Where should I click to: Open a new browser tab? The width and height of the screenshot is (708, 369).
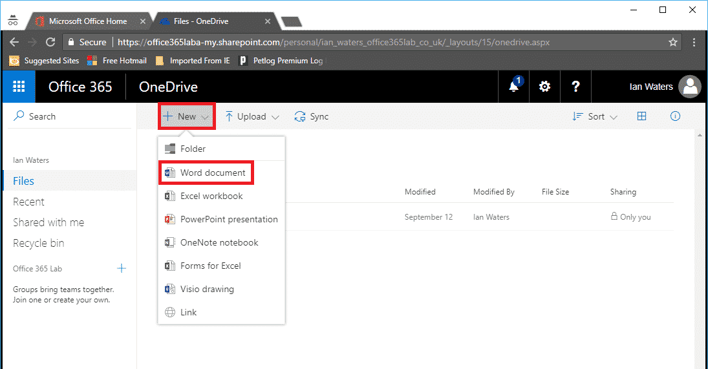pyautogui.click(x=291, y=22)
